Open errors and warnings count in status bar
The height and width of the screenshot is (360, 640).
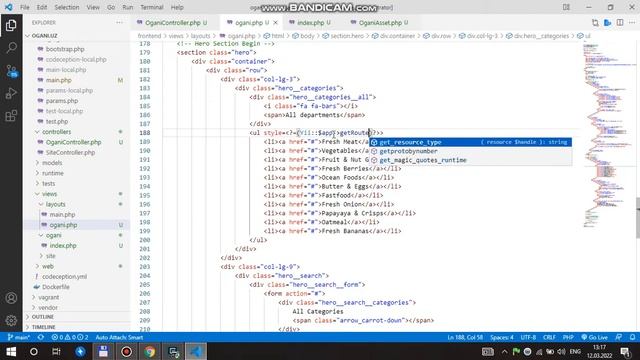[x=70, y=338]
